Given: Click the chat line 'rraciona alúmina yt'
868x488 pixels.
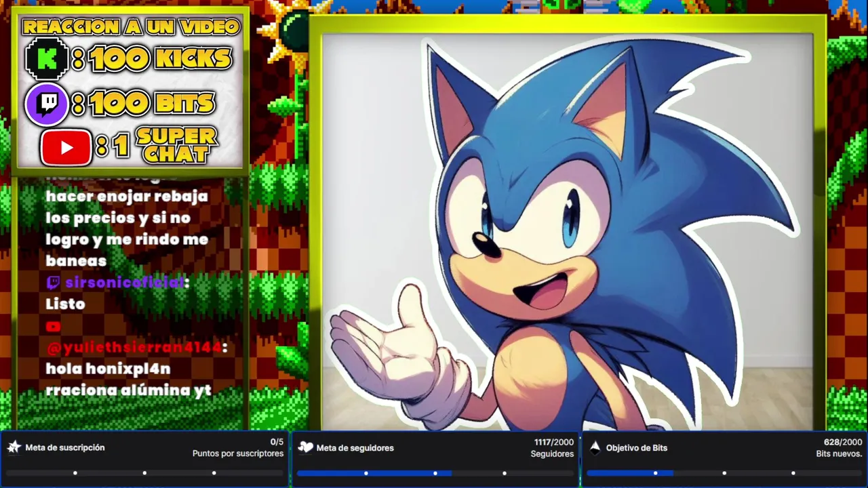Looking at the screenshot, I should click(x=129, y=390).
